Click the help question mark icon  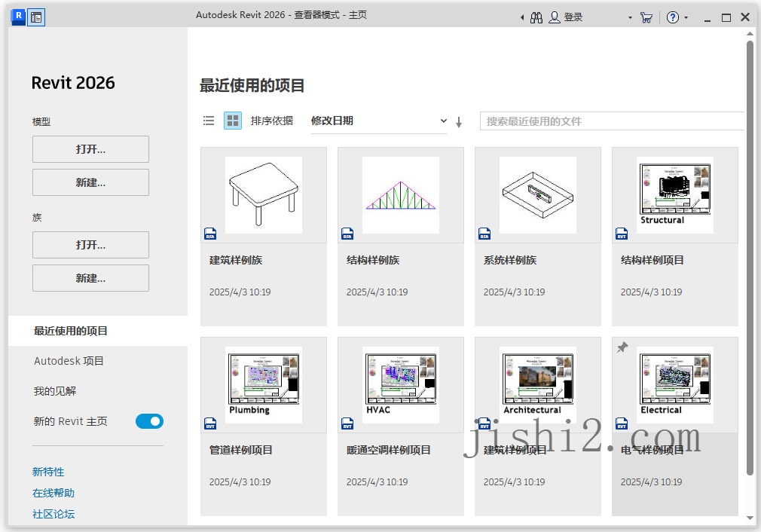pos(673,17)
